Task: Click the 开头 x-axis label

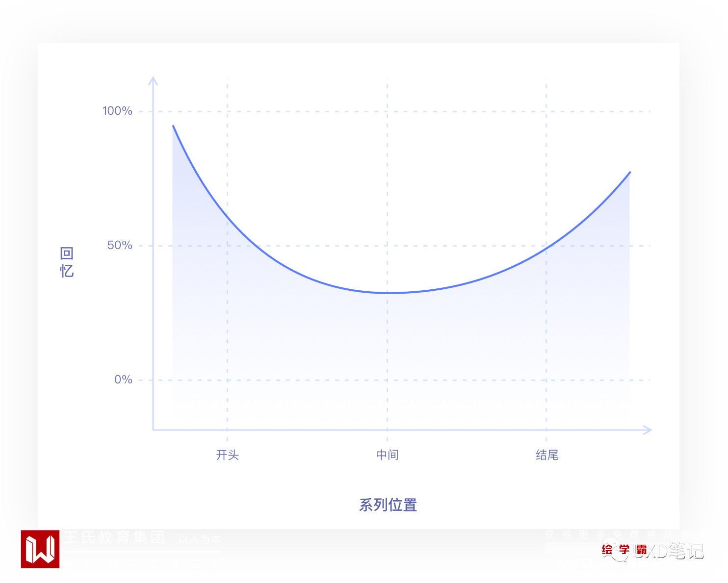Action: coord(228,455)
